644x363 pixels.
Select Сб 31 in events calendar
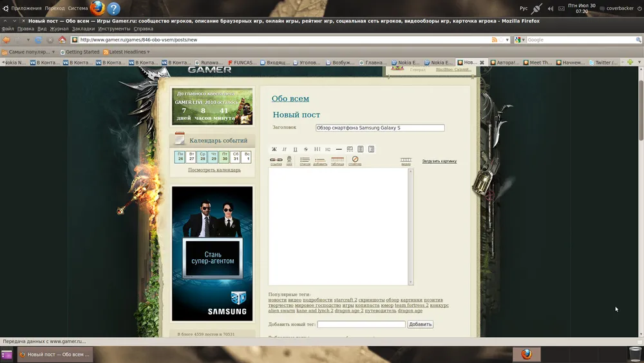pos(235,157)
